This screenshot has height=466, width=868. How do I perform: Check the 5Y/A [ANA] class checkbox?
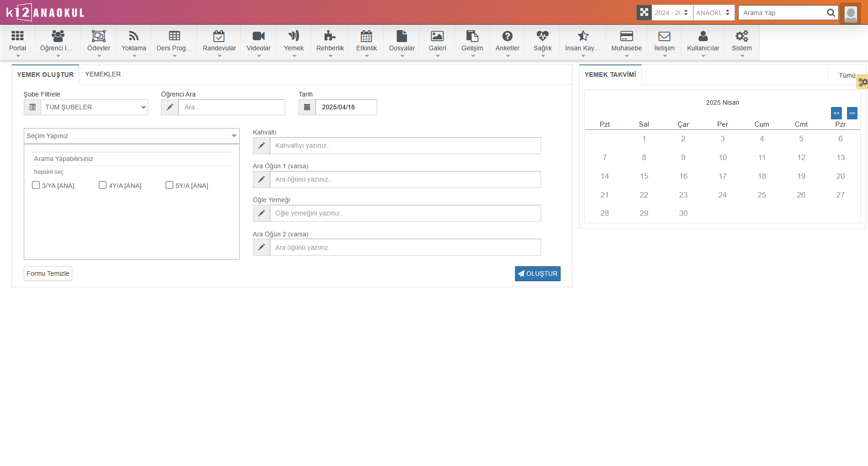pyautogui.click(x=169, y=185)
